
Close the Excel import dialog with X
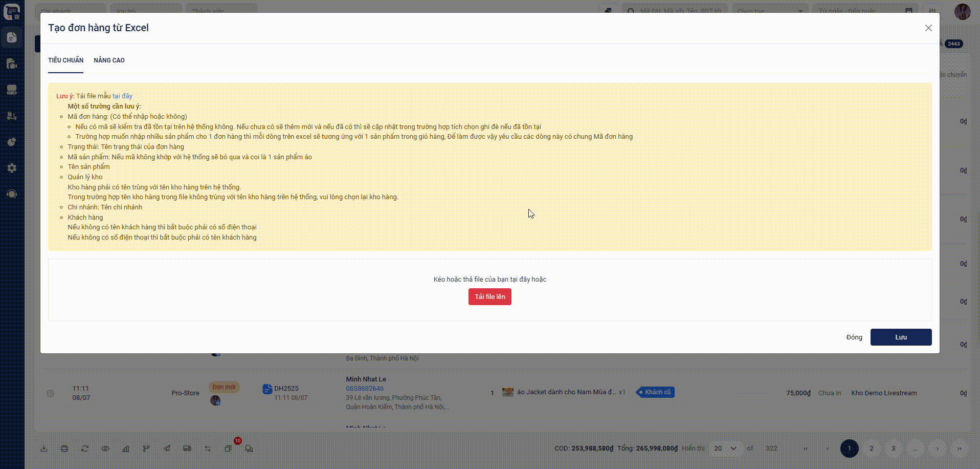928,28
